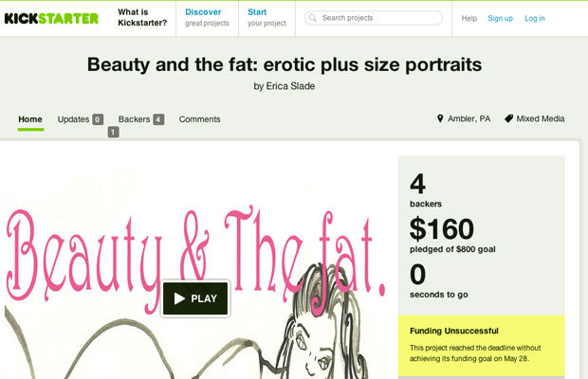Screen dimensions: 588x379
Task: Open the Backers tab
Action: coord(135,119)
